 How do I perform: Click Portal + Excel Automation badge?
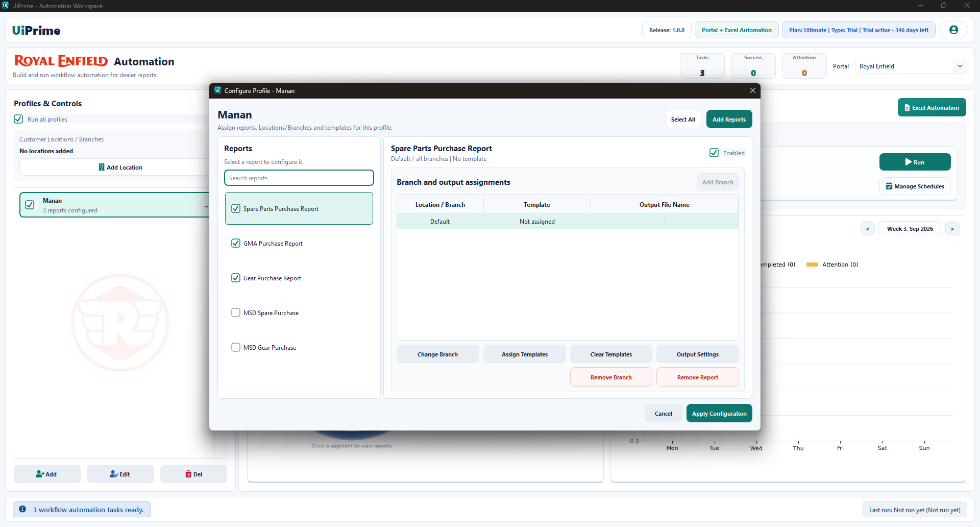(737, 30)
